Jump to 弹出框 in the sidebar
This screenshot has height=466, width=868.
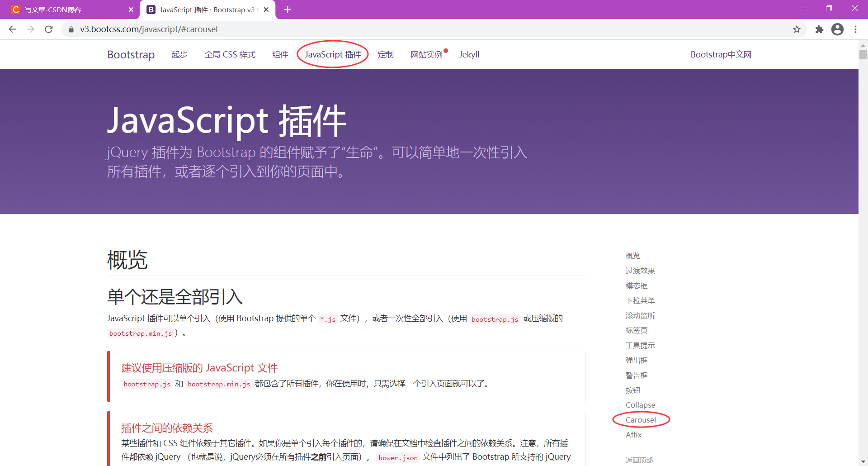click(637, 361)
